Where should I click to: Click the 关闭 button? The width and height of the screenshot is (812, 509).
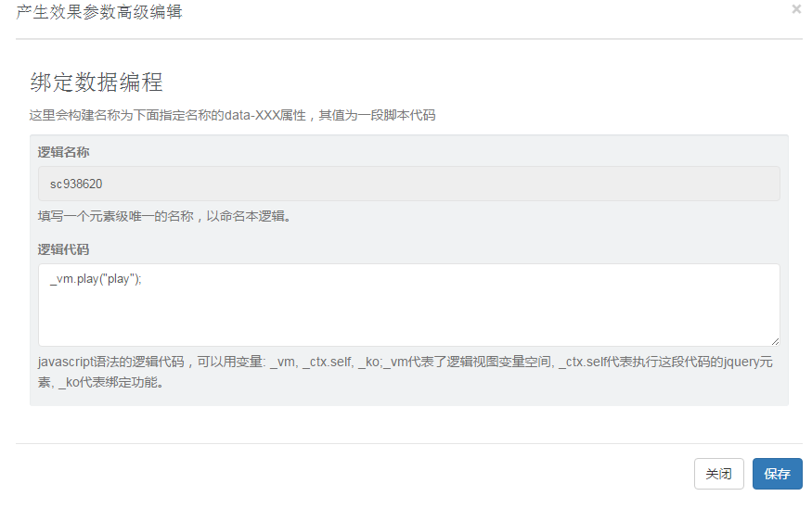pyautogui.click(x=719, y=474)
